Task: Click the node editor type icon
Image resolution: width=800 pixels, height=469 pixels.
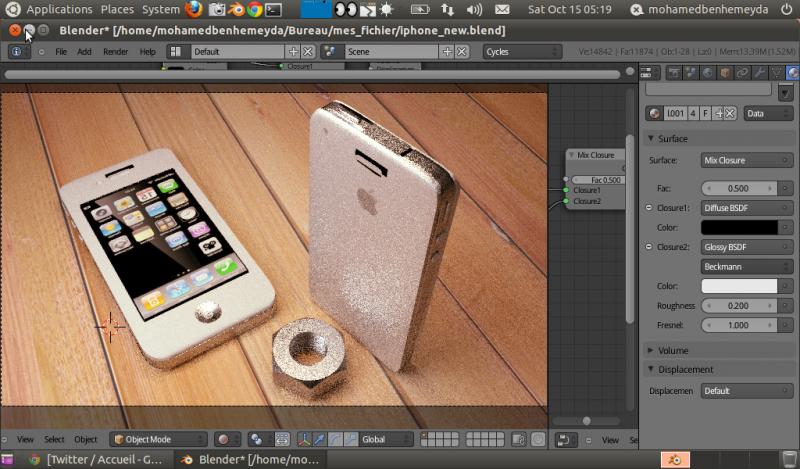Action: (x=566, y=439)
